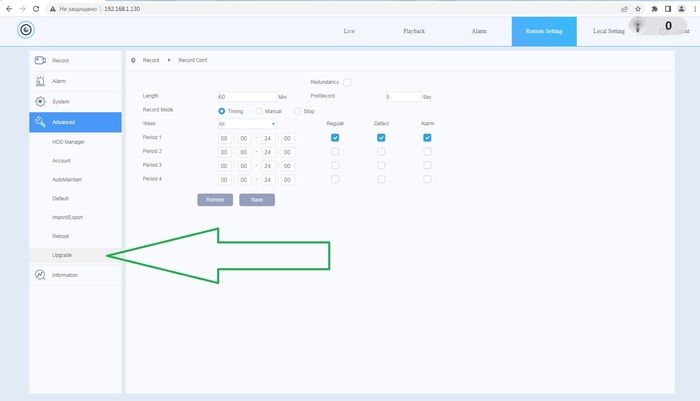Bookmark the page with the star icon
This screenshot has width=700, height=401.
tap(637, 8)
